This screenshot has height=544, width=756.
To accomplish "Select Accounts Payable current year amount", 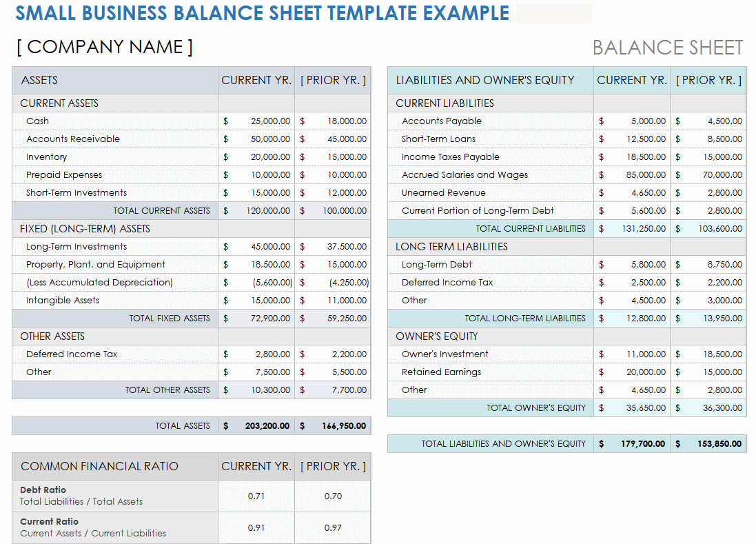I will [632, 121].
